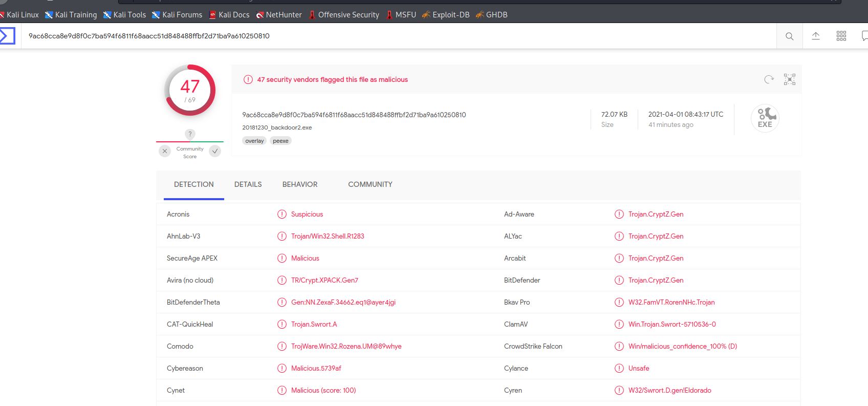Click the alert icon for Cylance result
The width and height of the screenshot is (868, 406).
(619, 369)
